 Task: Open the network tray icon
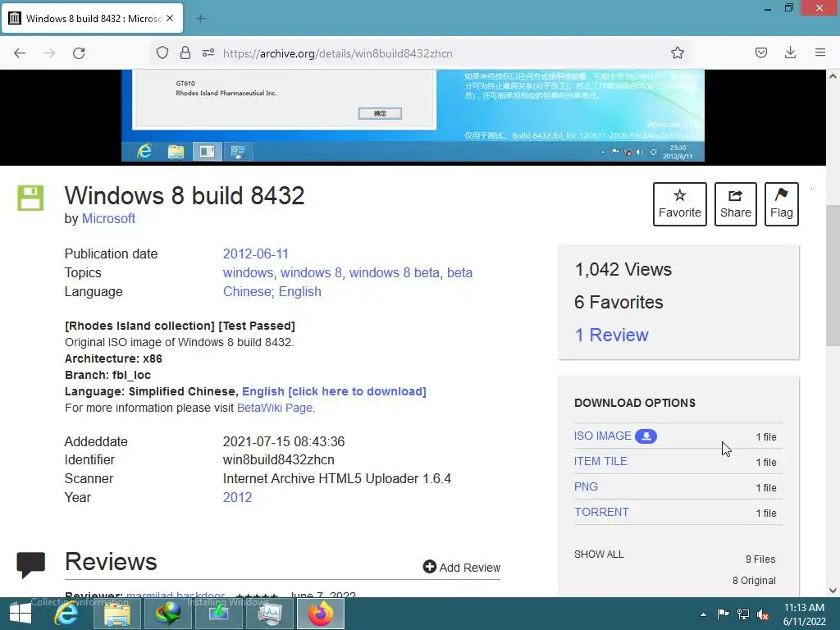[743, 614]
